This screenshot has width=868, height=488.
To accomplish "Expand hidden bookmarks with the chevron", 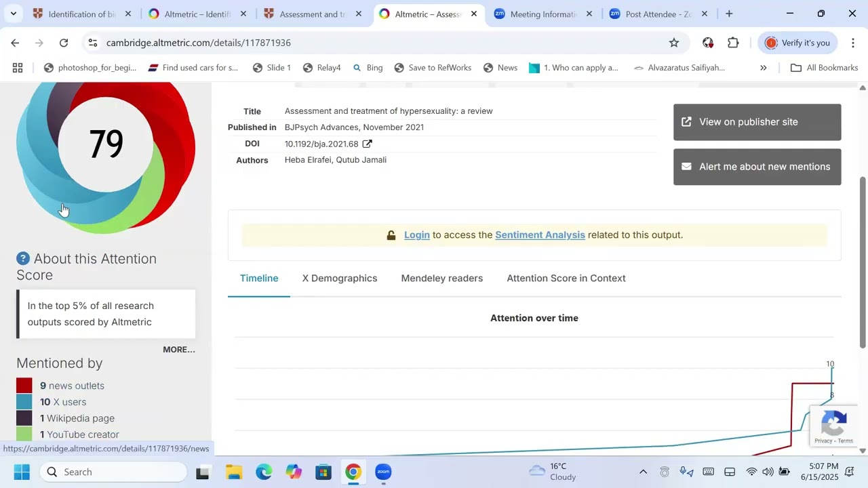I will 763,68.
